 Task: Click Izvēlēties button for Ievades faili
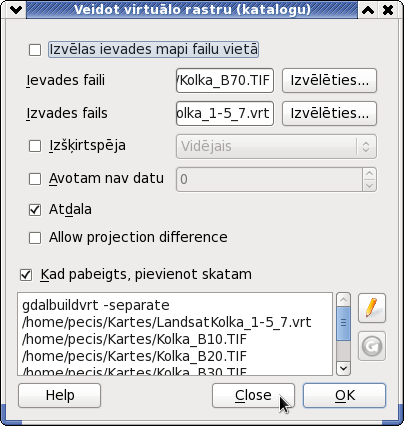coord(329,80)
